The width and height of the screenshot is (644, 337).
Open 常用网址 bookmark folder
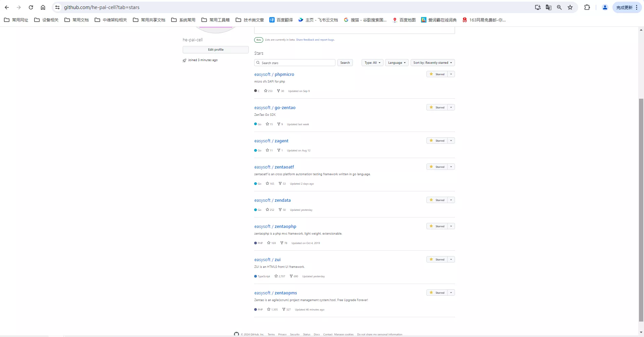click(x=16, y=20)
